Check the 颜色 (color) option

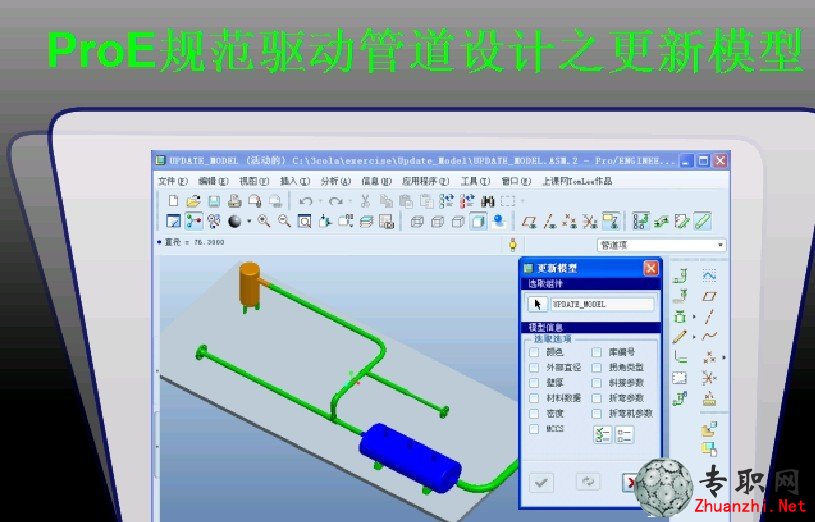534,353
